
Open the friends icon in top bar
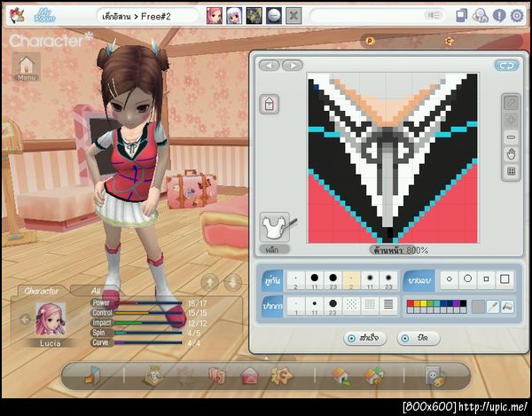point(480,16)
